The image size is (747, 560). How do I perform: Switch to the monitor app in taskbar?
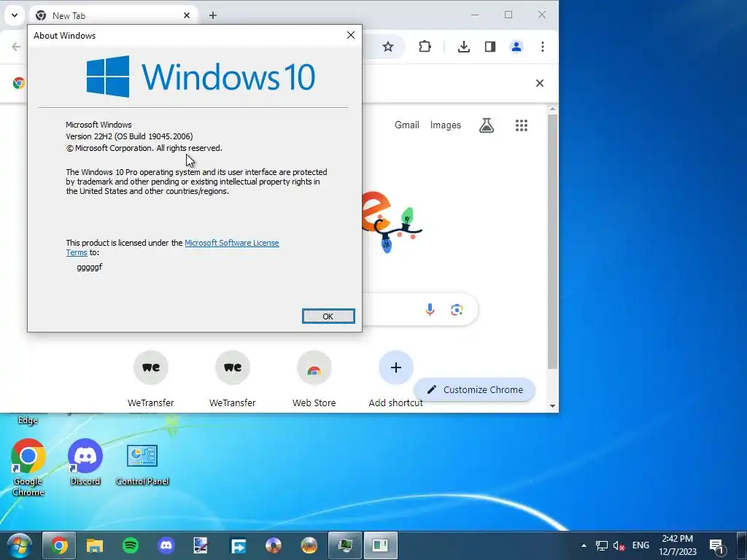click(345, 545)
